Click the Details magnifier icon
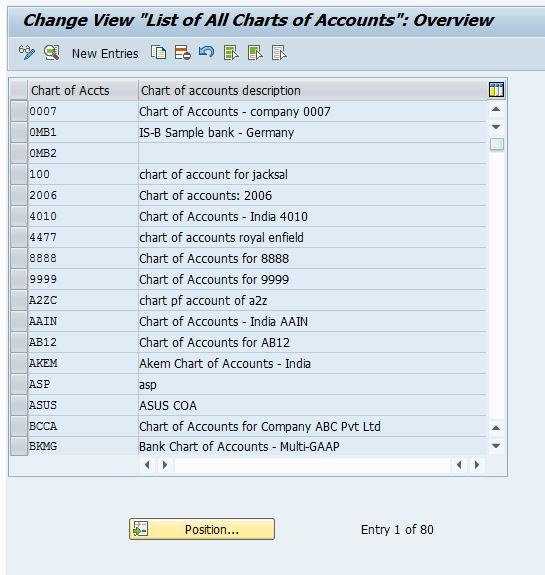The width and height of the screenshot is (545, 575). [52, 53]
